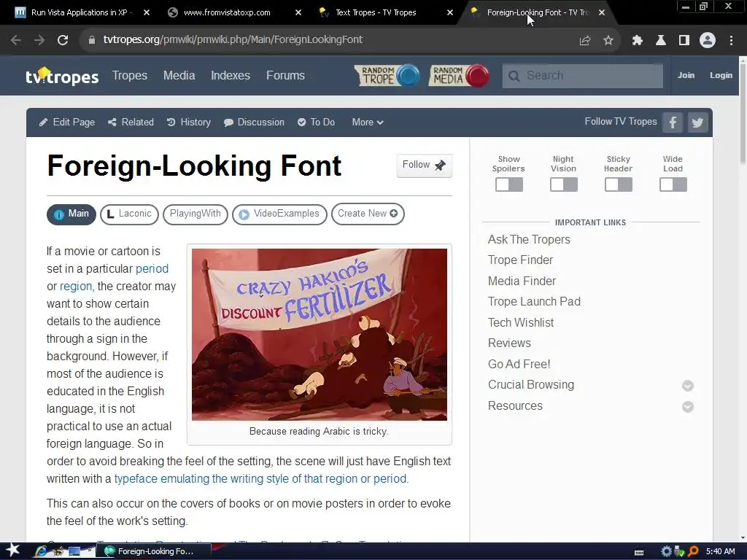Open TV Tropes Twitter page icon
747x560 pixels.
(697, 122)
